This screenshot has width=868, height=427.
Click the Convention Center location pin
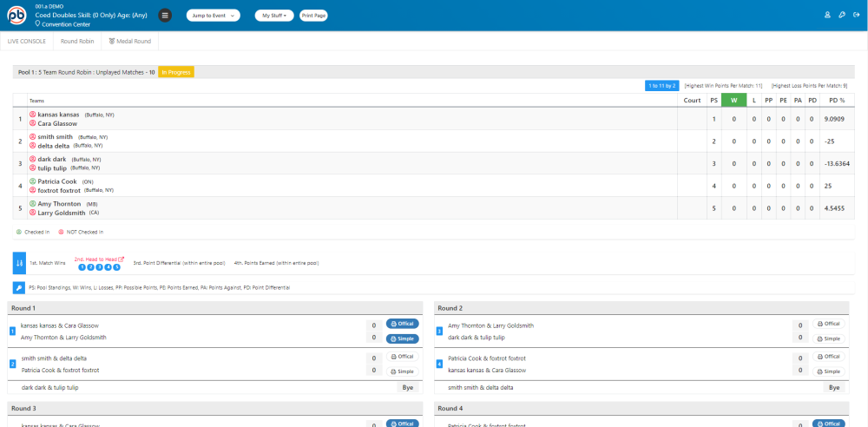click(x=37, y=24)
